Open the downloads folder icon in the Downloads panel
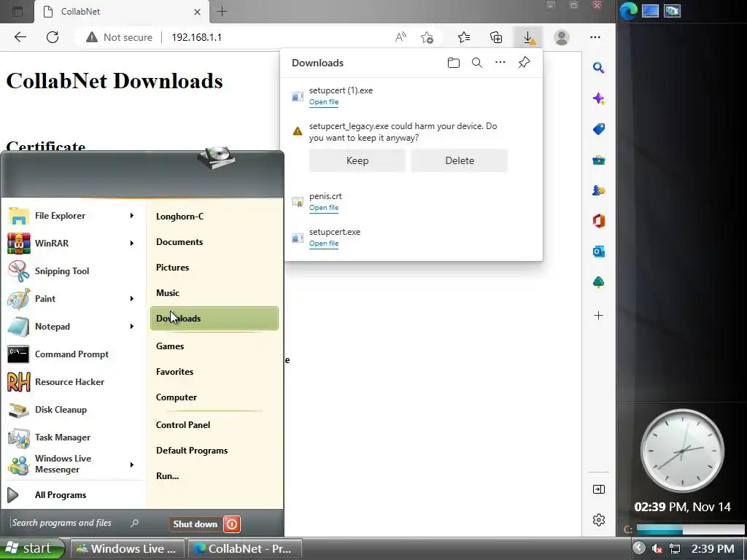The image size is (747, 560). tap(454, 63)
